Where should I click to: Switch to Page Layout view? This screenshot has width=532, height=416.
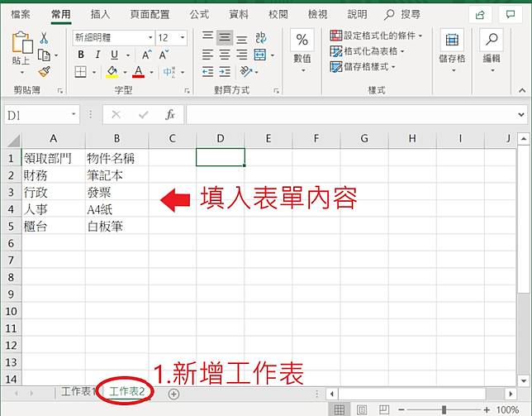(x=362, y=409)
